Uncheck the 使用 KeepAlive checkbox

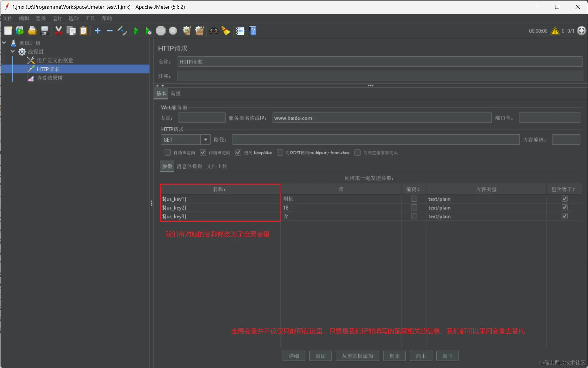tap(238, 153)
